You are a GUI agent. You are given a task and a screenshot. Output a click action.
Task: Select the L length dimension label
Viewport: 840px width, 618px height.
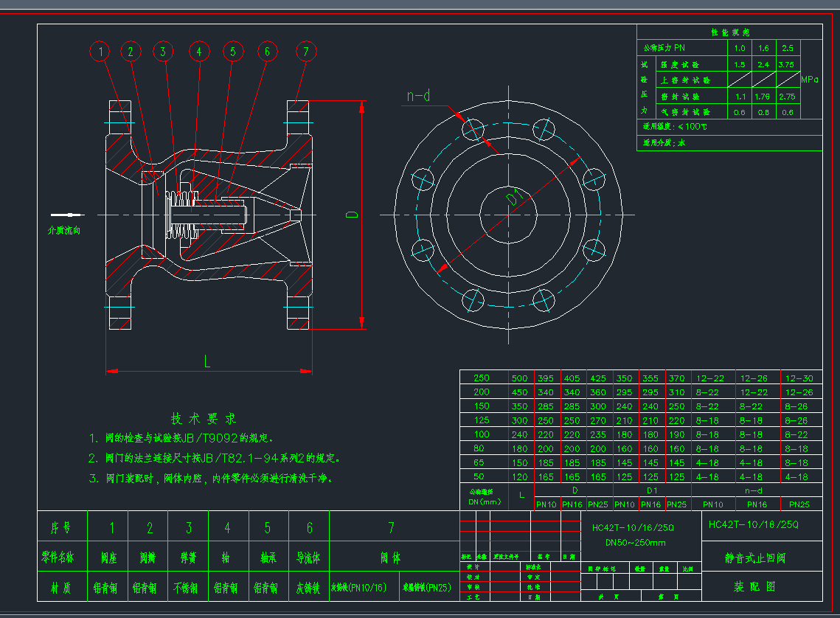[x=207, y=361]
